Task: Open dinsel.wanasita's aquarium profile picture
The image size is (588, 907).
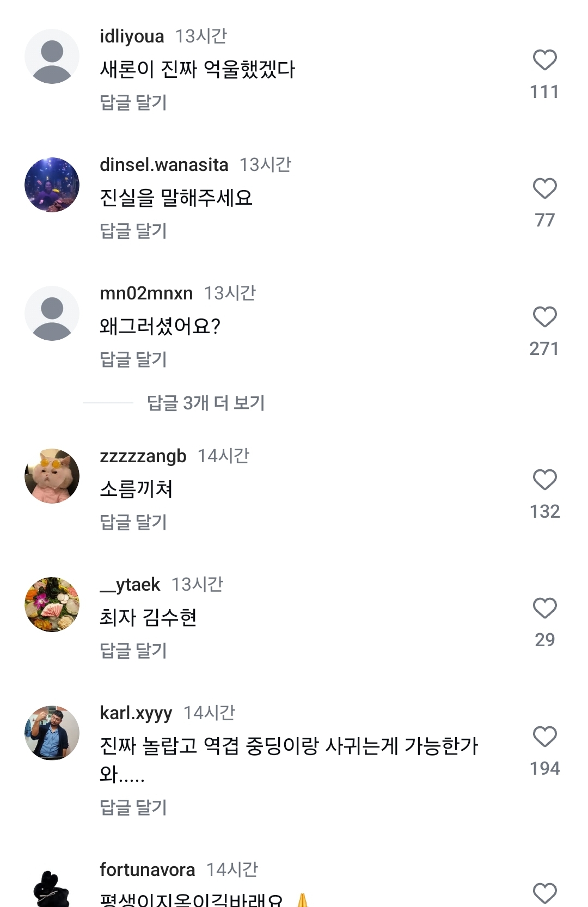Action: [52, 185]
